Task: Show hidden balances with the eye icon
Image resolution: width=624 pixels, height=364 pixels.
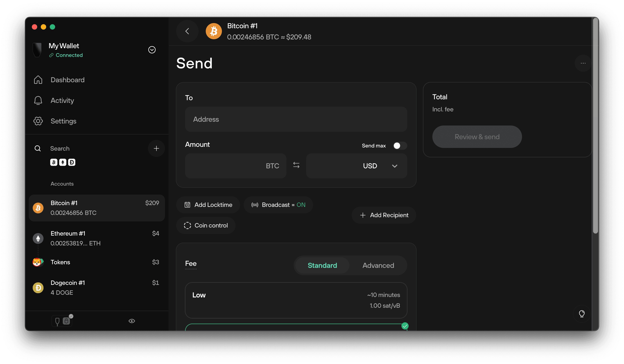Action: click(132, 321)
